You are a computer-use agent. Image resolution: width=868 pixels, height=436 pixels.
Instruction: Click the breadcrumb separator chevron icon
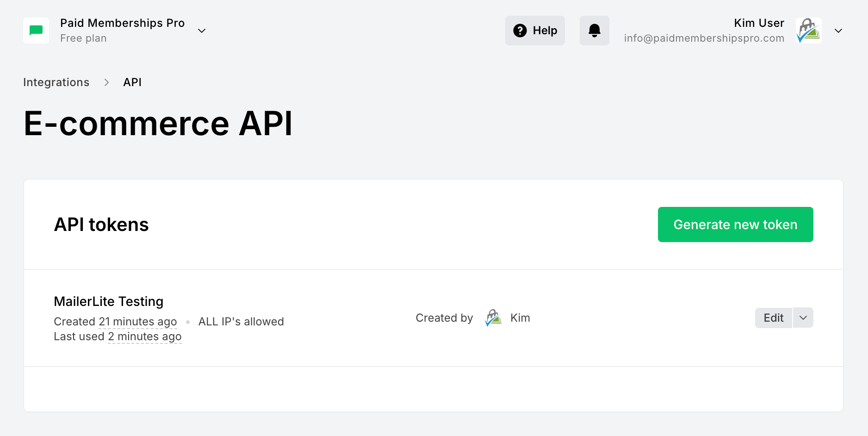coord(106,82)
